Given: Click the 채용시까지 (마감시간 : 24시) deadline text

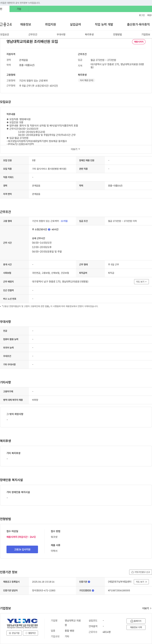Looking at the screenshot, I should point(21,537).
